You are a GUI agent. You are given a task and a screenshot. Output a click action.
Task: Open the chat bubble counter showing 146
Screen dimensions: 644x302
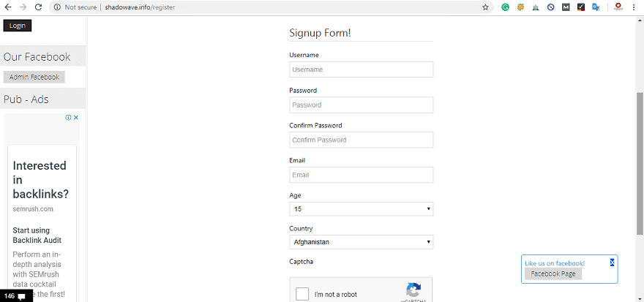point(15,296)
